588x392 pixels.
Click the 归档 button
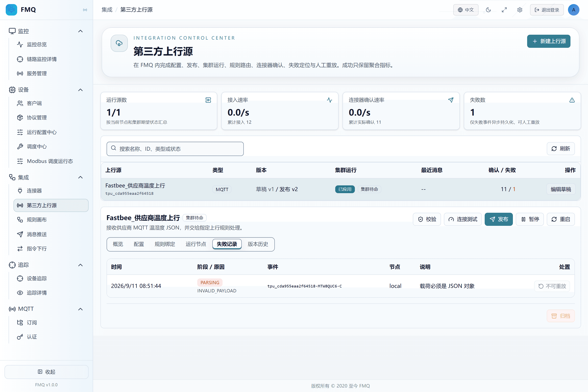561,316
